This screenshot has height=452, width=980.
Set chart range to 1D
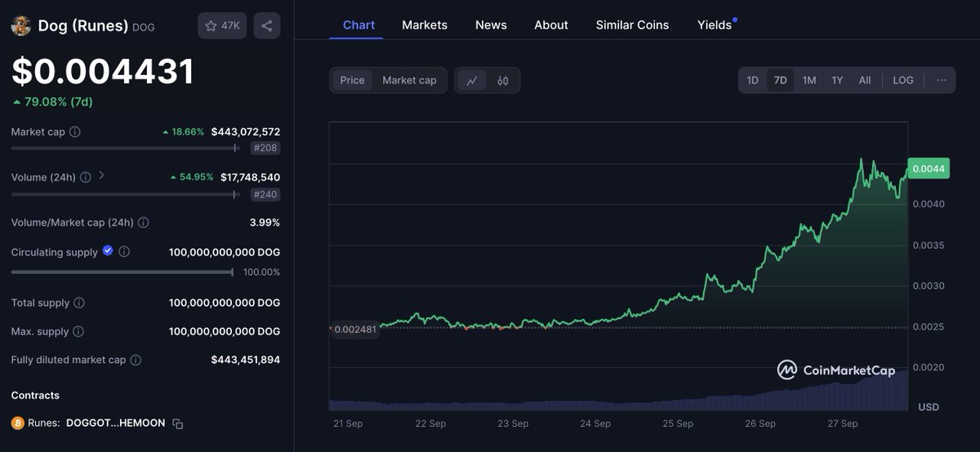click(753, 80)
